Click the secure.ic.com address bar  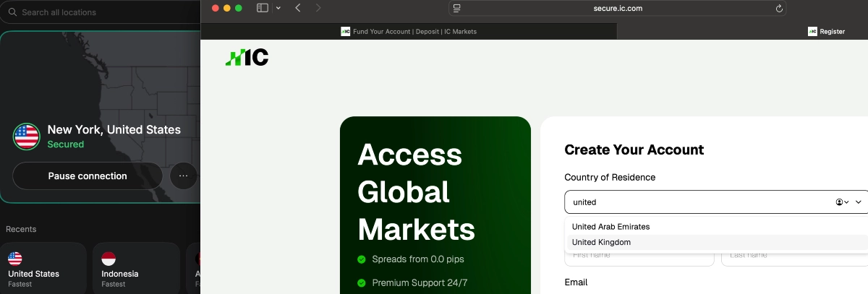617,9
